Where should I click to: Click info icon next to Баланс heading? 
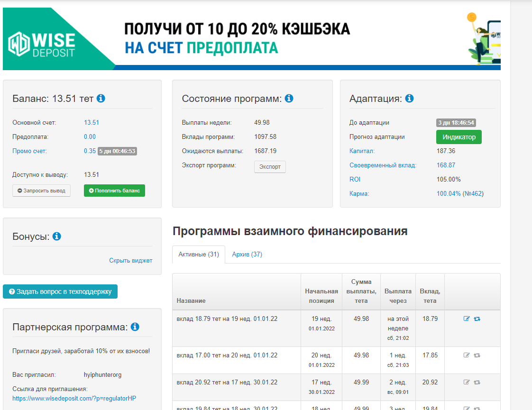click(x=101, y=99)
